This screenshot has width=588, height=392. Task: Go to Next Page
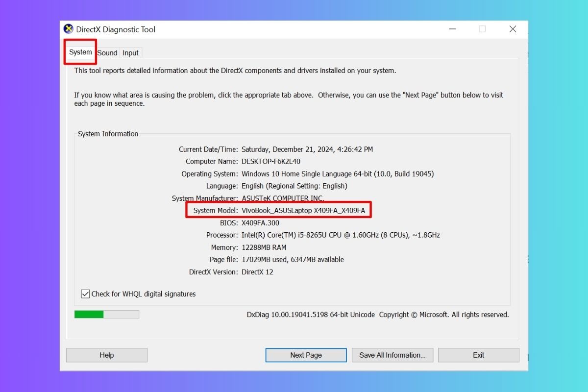coord(306,355)
